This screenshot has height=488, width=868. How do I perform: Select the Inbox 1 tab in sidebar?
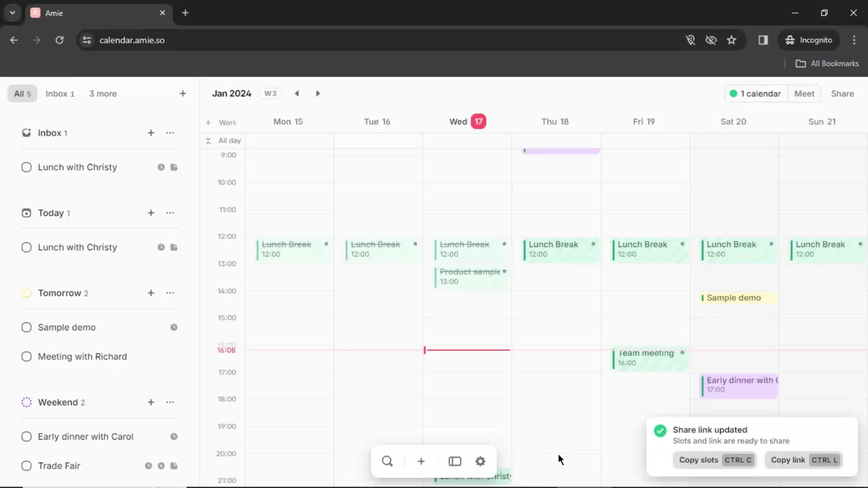click(x=60, y=94)
